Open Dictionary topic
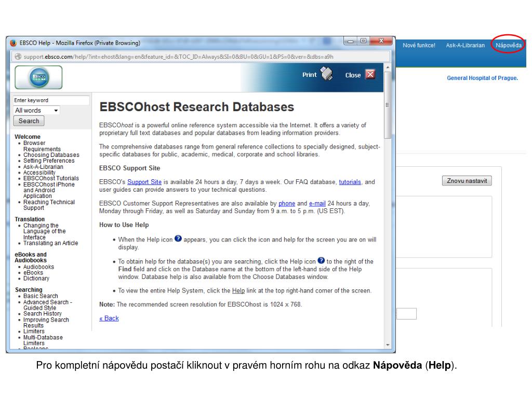Image resolution: width=532 pixels, height=399 pixels. 36,278
